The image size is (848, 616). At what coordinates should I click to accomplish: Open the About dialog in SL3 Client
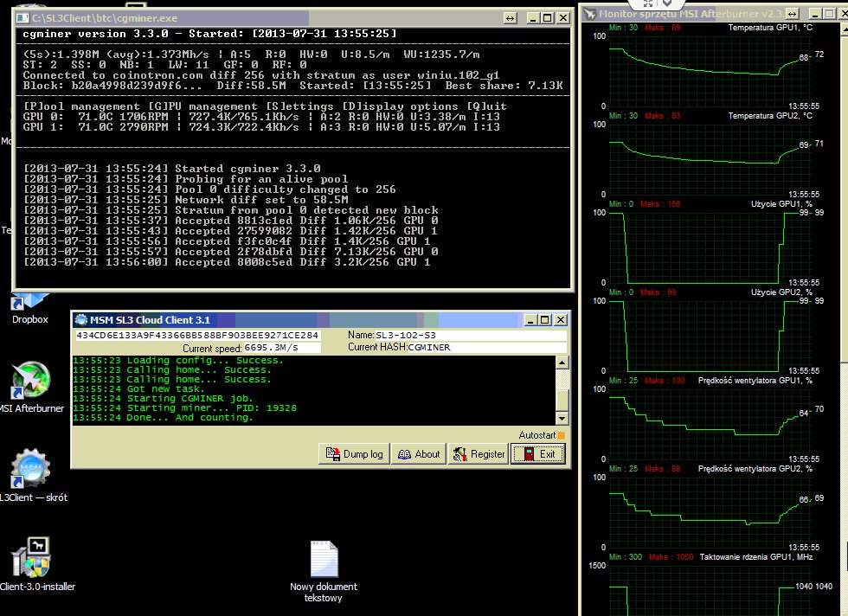[x=419, y=453]
